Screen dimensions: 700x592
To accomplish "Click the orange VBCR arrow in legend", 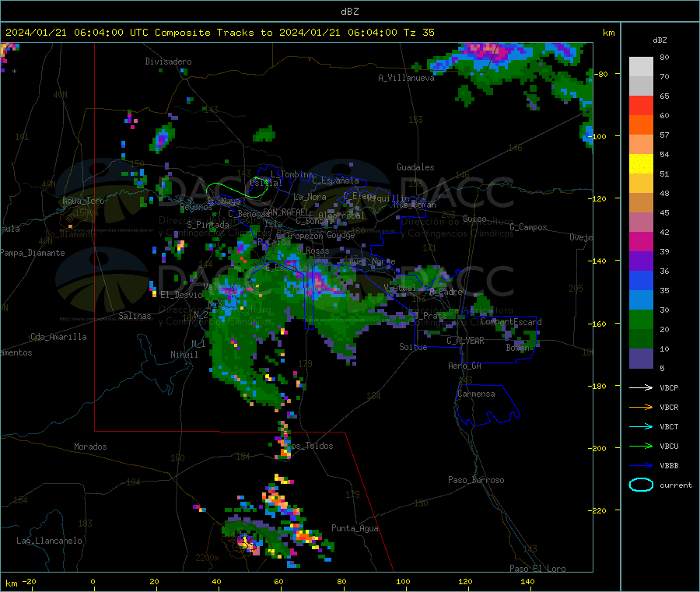I will pos(641,407).
